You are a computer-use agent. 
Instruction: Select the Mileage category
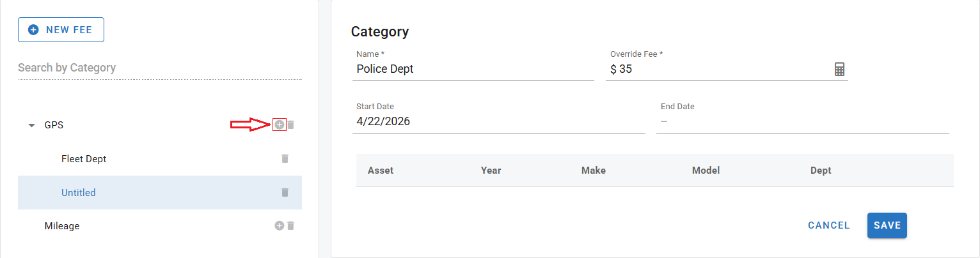point(62,225)
